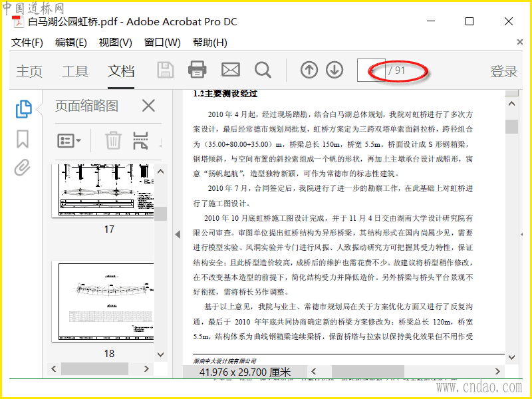Delete selected pages trash icon
Screen dimensions: 532x399
[113, 140]
